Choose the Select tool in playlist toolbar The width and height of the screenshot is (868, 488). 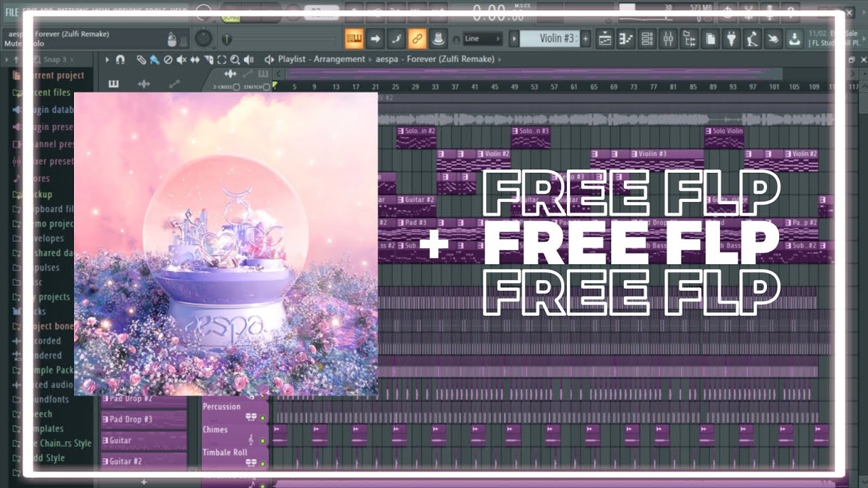pos(222,60)
